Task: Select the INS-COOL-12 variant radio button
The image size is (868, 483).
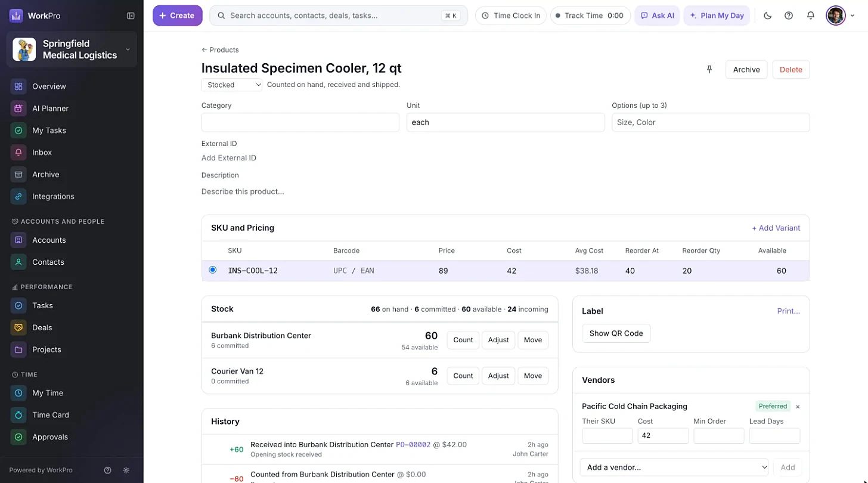Action: tap(213, 270)
